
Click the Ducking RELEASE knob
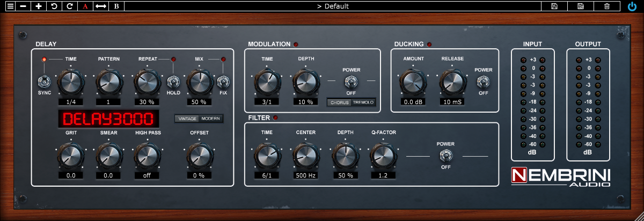pos(452,82)
